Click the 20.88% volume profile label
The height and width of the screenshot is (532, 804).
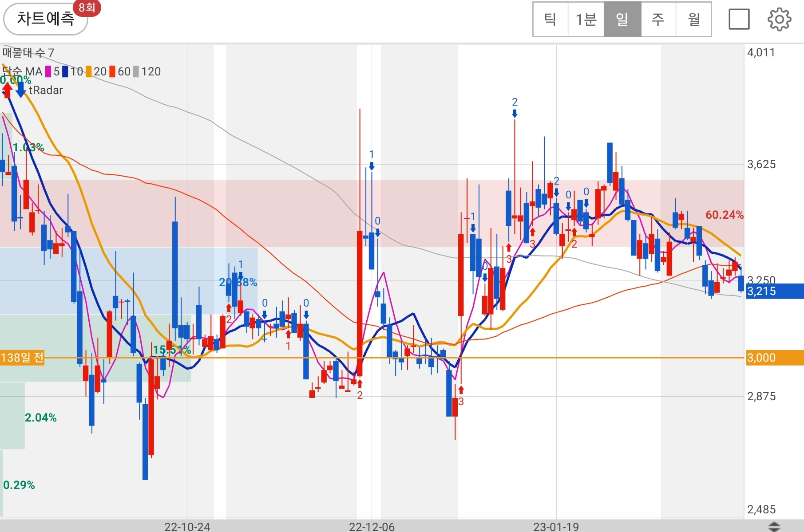click(x=238, y=282)
